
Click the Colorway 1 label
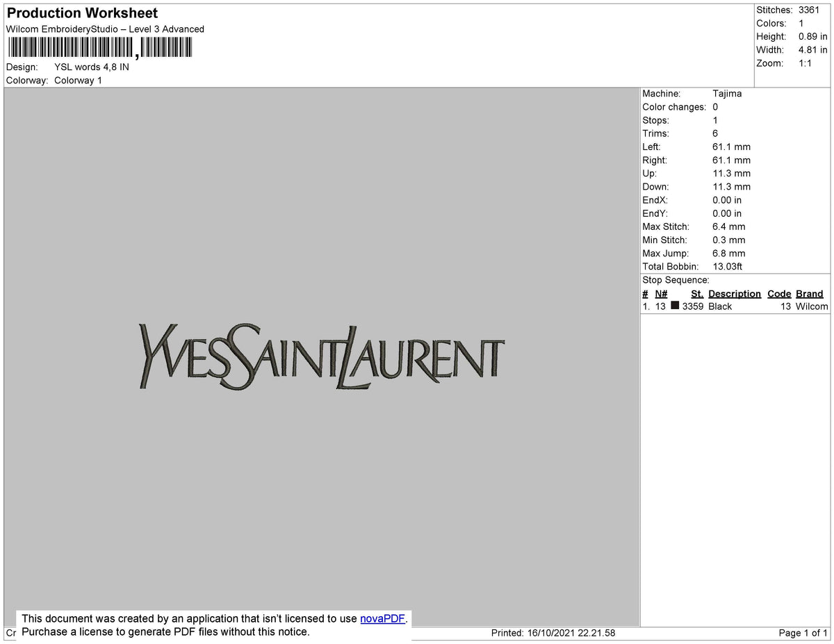[78, 80]
